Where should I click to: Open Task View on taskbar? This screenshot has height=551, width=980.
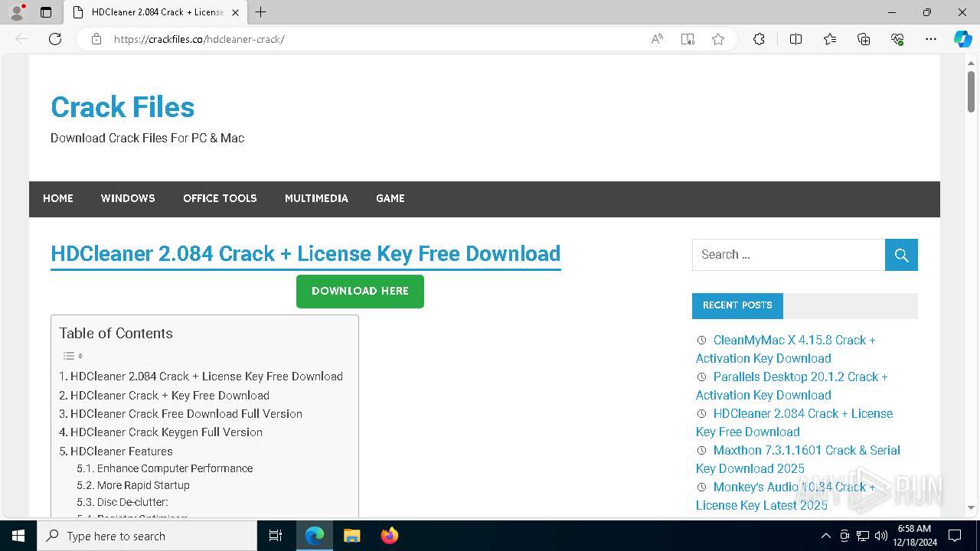[x=276, y=536]
